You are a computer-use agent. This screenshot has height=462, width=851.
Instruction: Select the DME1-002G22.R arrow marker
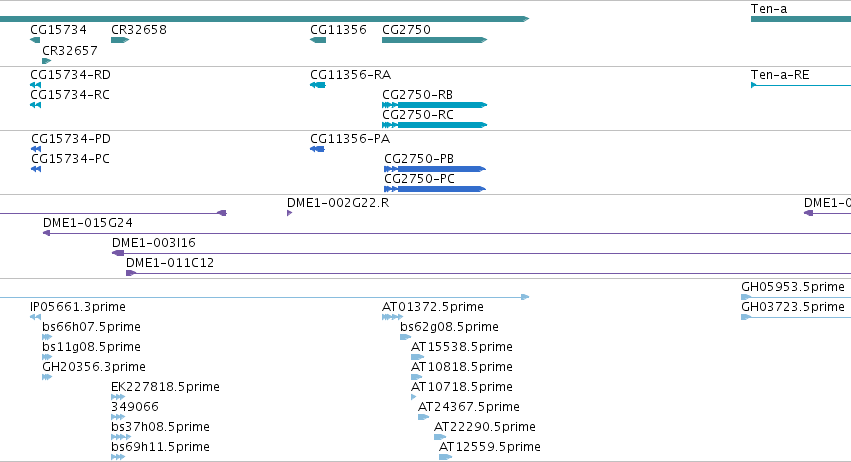289,213
